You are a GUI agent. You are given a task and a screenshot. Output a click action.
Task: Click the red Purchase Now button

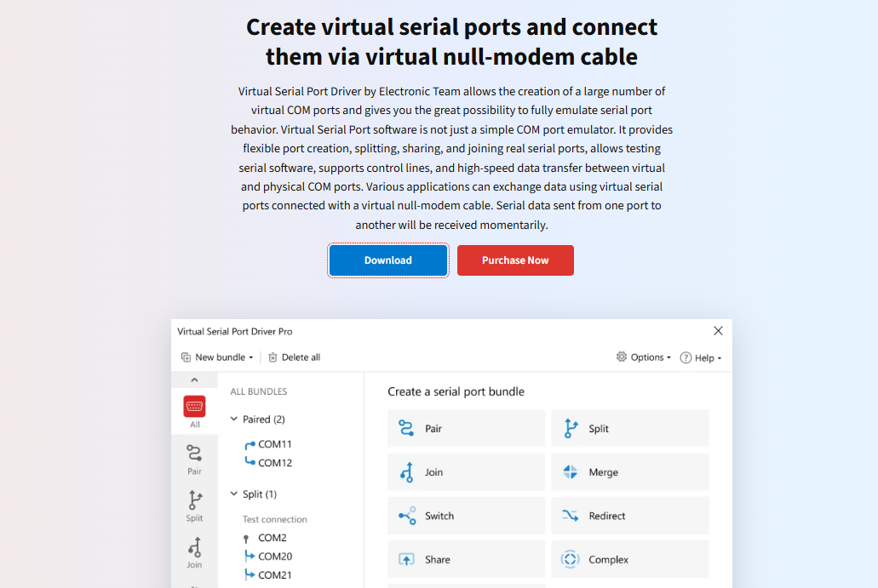point(515,260)
